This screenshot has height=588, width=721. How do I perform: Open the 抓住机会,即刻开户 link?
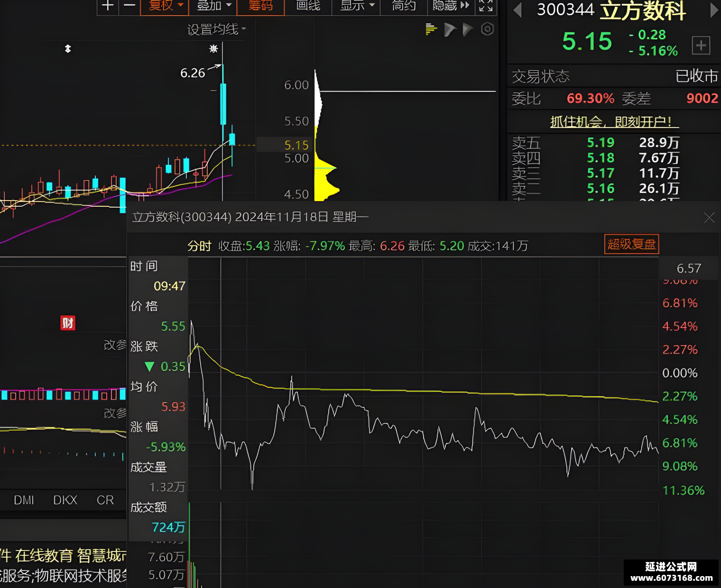click(x=615, y=122)
